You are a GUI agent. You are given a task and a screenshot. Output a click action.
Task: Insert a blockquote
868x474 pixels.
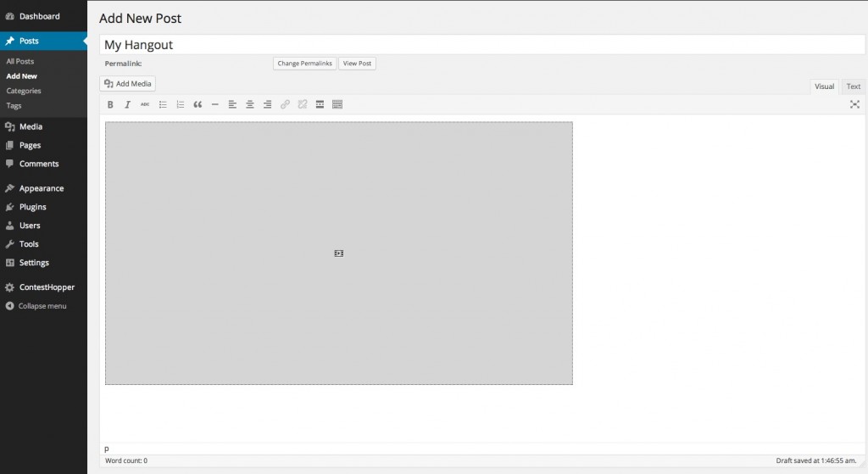click(x=198, y=104)
